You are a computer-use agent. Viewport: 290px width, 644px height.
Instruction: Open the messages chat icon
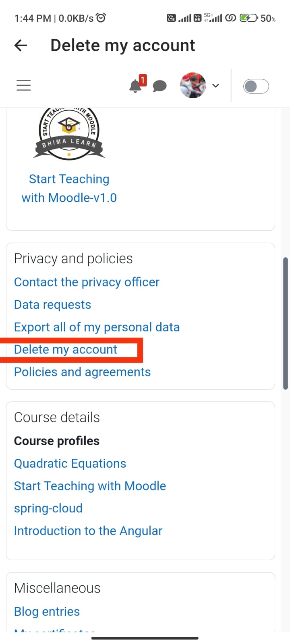pos(159,86)
